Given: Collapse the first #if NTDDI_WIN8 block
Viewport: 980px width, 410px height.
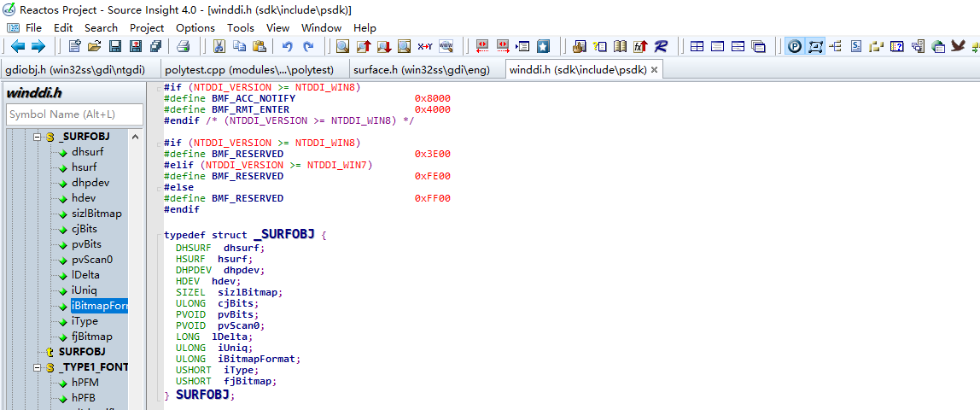Looking at the screenshot, I should [160, 87].
